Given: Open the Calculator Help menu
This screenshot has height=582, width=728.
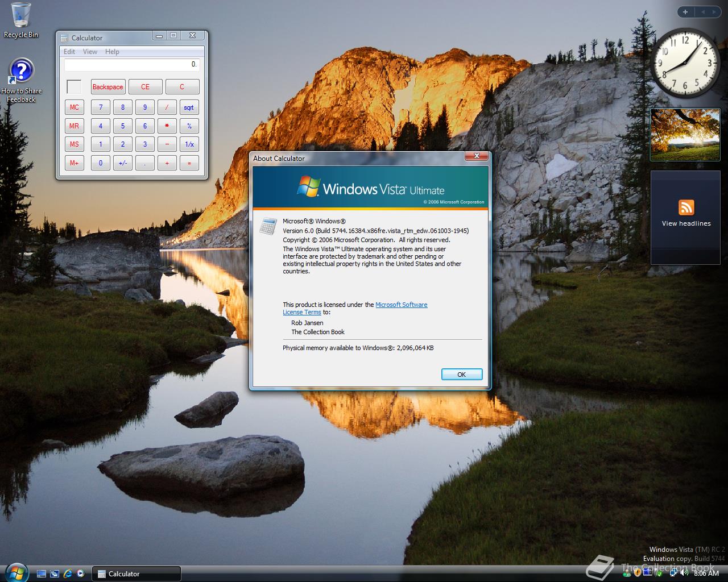Looking at the screenshot, I should click(x=112, y=52).
